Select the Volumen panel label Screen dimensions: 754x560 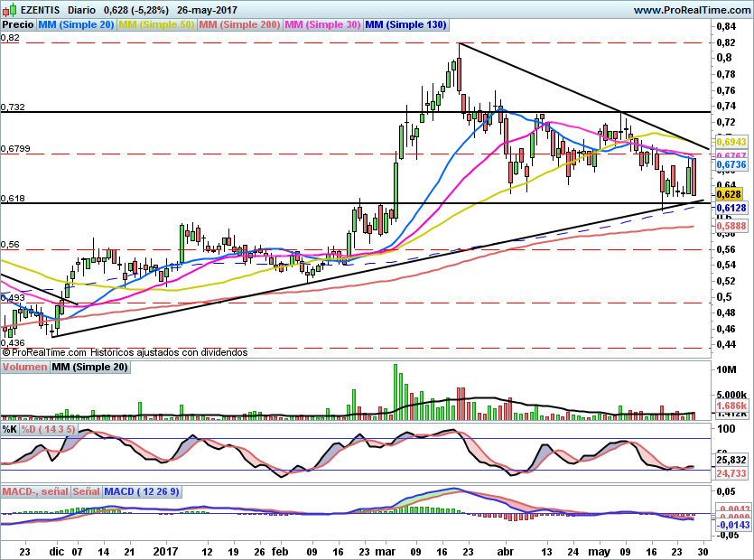tap(25, 368)
